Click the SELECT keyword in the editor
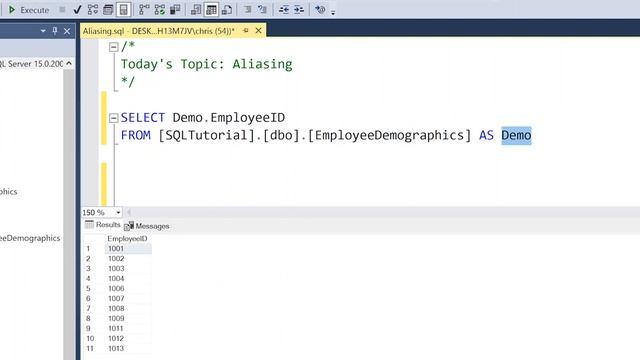Image resolution: width=640 pixels, height=360 pixels. (143, 118)
